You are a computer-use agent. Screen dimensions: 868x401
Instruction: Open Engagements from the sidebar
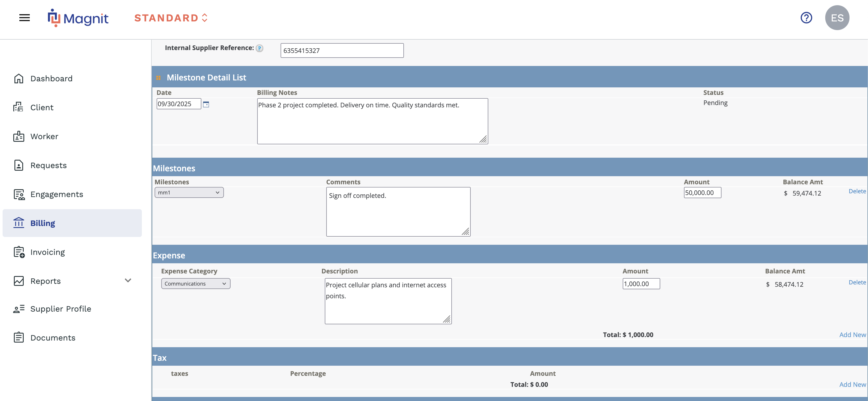click(57, 194)
